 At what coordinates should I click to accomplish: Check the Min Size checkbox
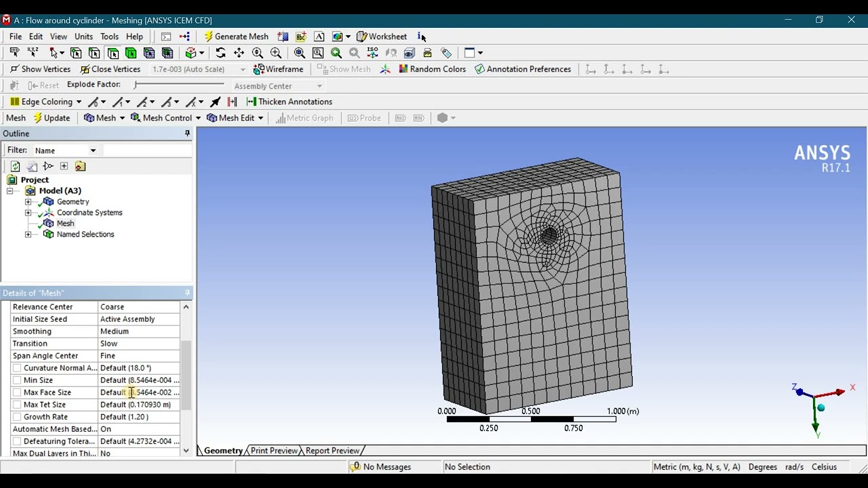pos(17,380)
